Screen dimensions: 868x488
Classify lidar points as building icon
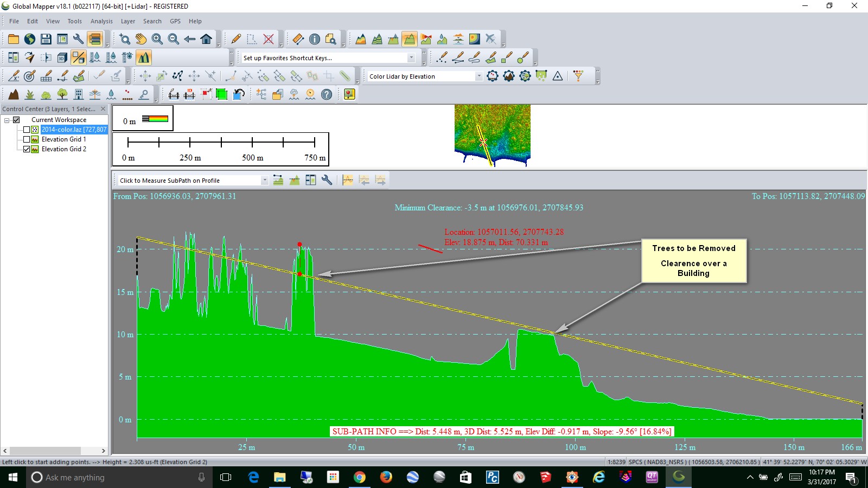tap(79, 94)
